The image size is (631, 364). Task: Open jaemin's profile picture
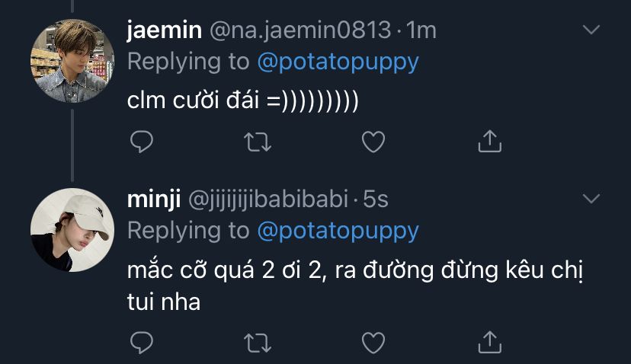(72, 61)
